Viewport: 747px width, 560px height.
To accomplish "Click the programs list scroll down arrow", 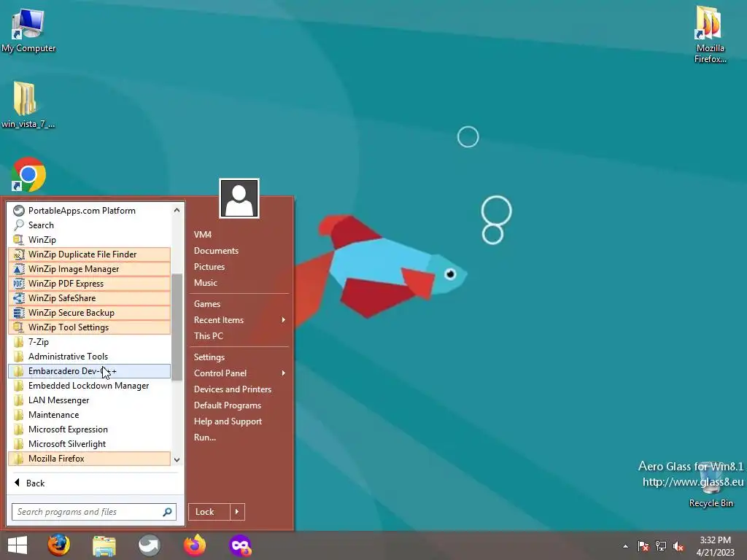I will click(177, 459).
